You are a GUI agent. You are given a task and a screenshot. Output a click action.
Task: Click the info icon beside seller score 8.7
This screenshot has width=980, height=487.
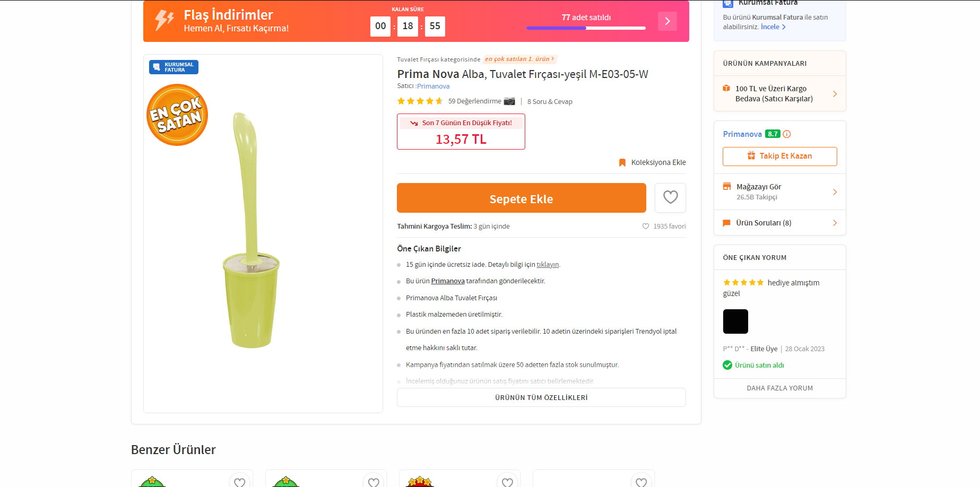coord(787,134)
